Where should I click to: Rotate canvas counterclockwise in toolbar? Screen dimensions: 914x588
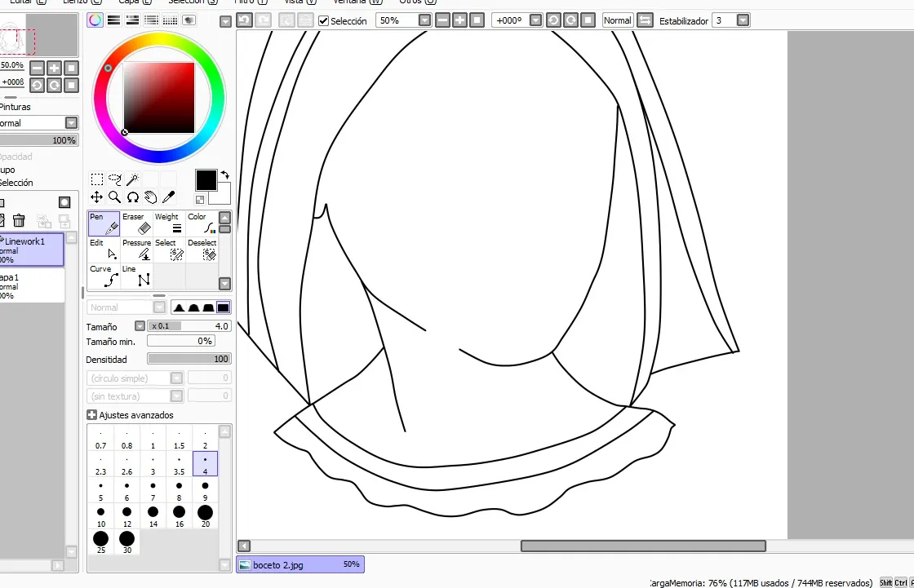point(553,20)
